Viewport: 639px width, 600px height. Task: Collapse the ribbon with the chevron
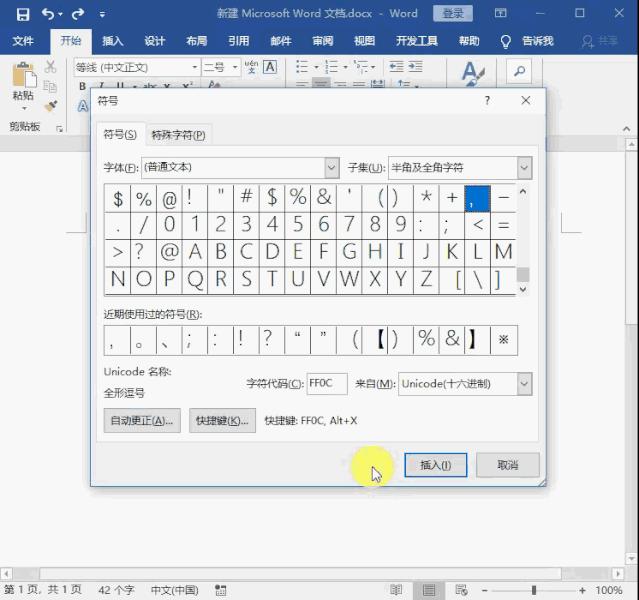[627, 129]
